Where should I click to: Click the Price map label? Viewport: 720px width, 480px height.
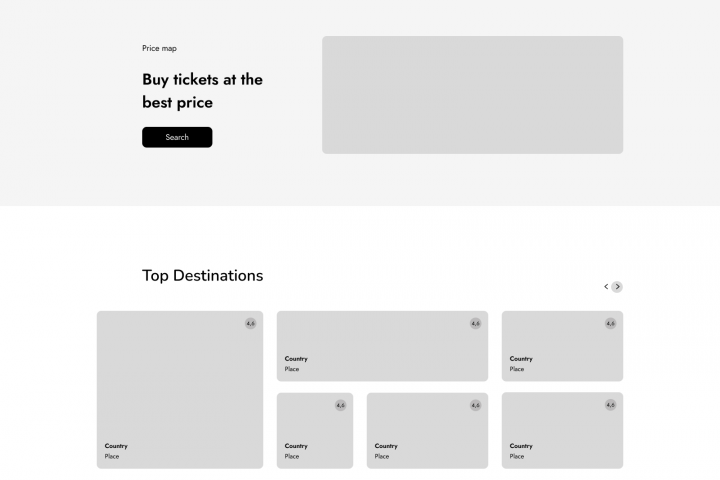(x=159, y=48)
